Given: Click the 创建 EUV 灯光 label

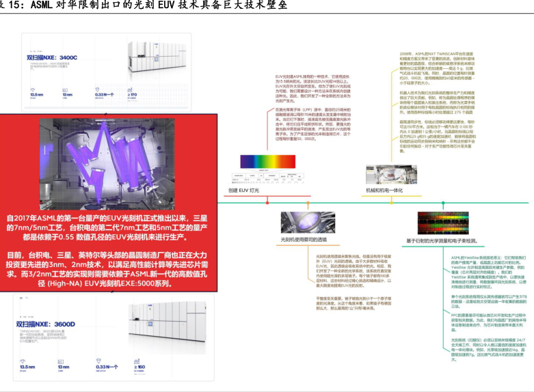Looking at the screenshot, I should point(243,191).
